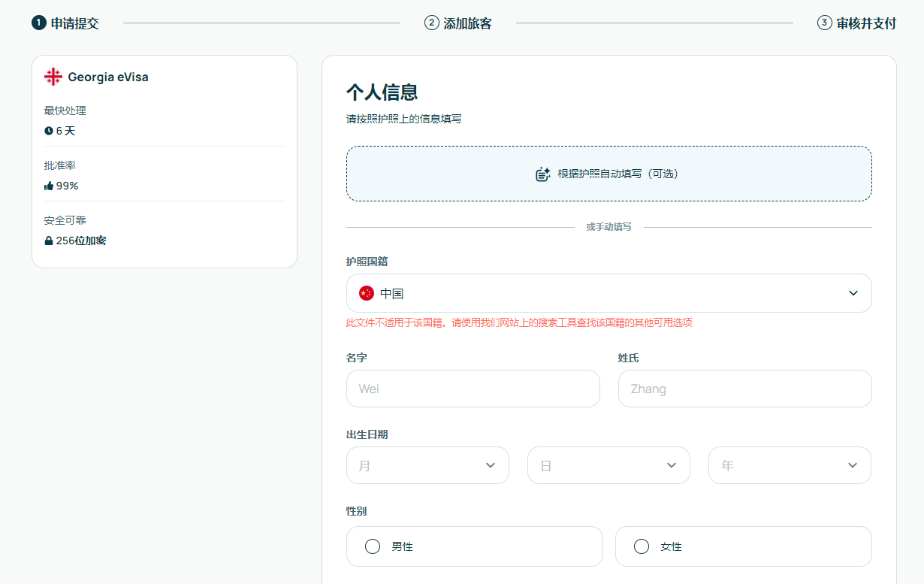
Task: Click step 1 circle for 申请提交
Action: [38, 23]
